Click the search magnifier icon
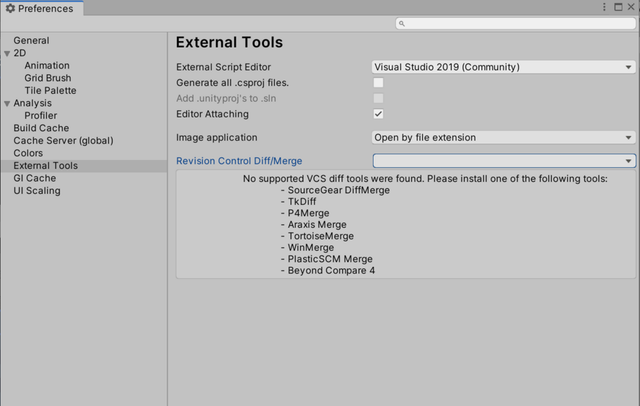The width and height of the screenshot is (640, 406). (x=402, y=23)
